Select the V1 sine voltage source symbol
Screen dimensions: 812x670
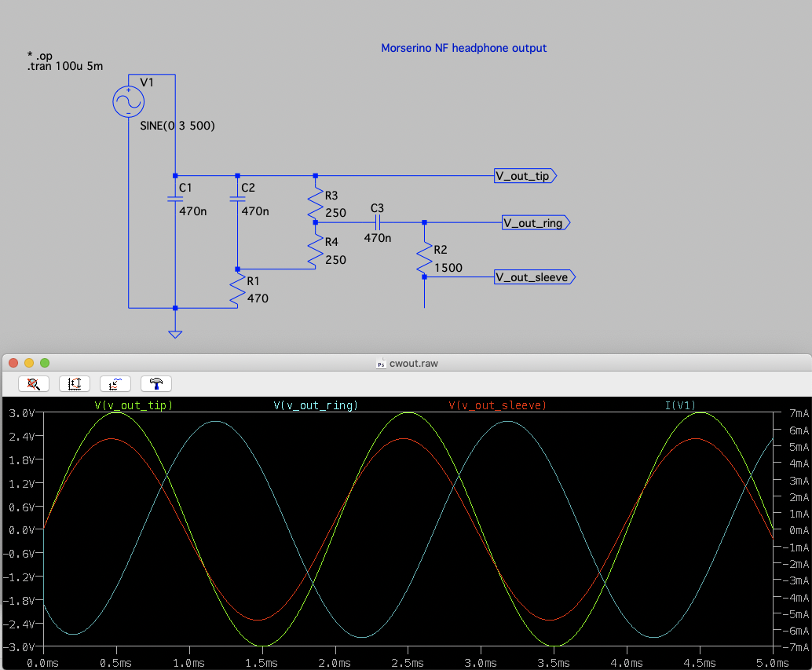(x=129, y=101)
